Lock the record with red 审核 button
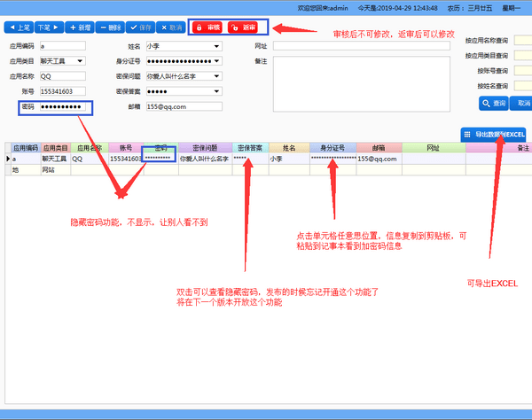The width and height of the screenshot is (532, 420). 209,27
